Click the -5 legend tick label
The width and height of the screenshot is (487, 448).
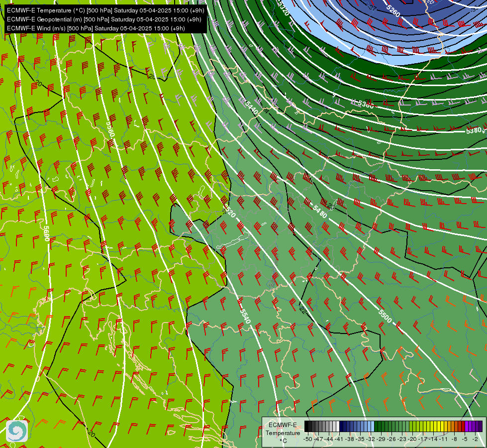click(x=465, y=439)
